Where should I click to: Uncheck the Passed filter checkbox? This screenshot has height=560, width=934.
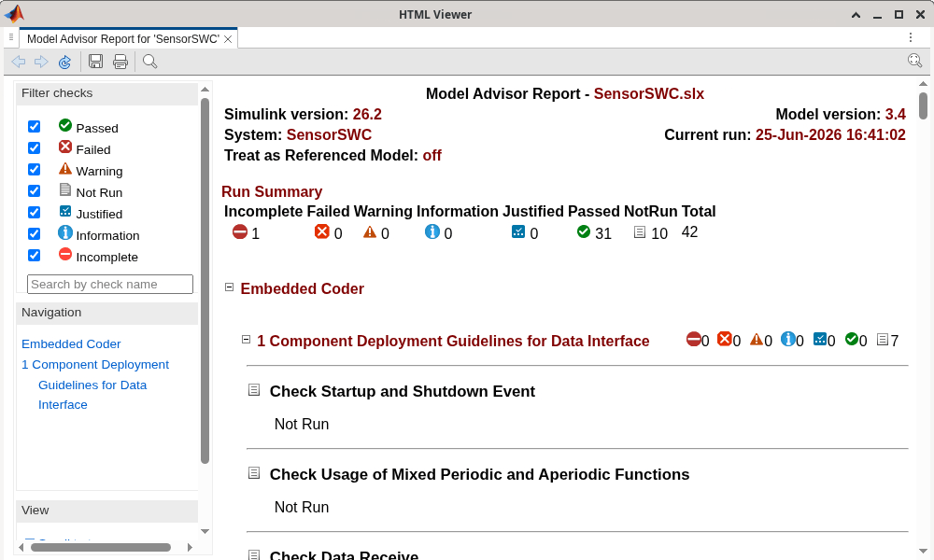pyautogui.click(x=34, y=127)
